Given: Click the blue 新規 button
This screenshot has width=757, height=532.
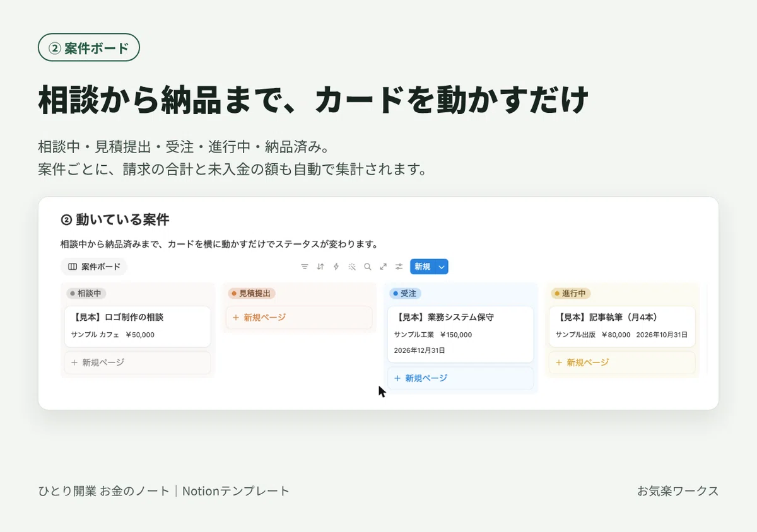Looking at the screenshot, I should [x=423, y=267].
